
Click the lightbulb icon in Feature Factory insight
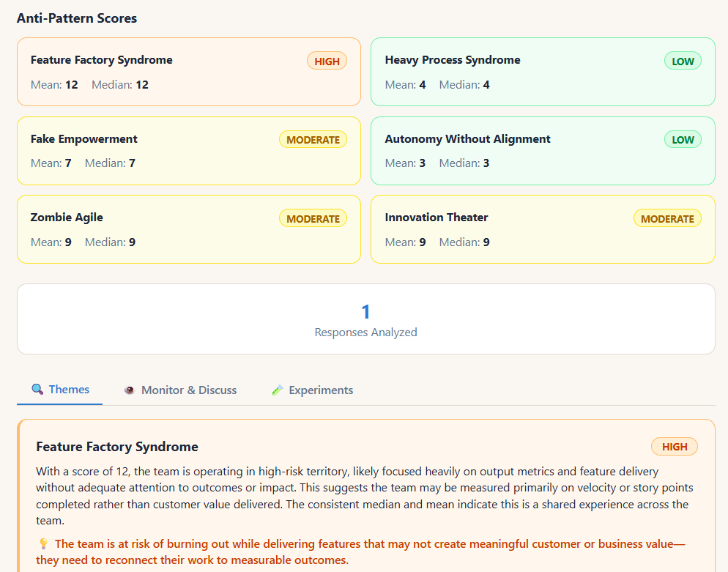[44, 543]
